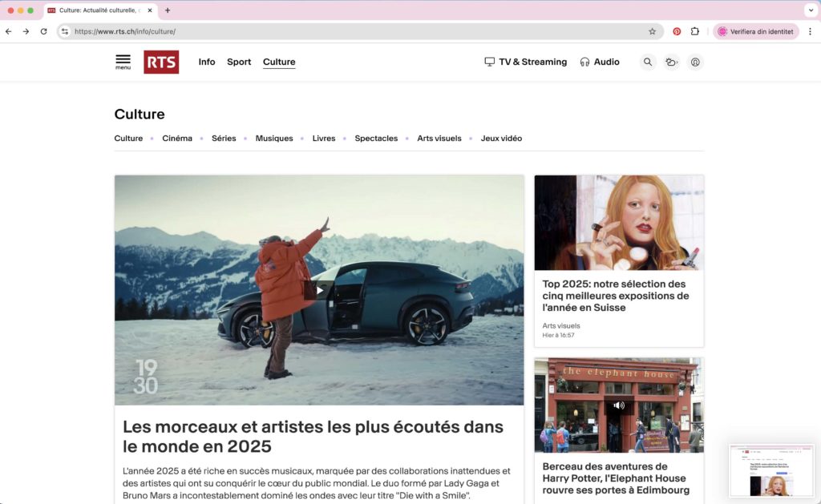The height and width of the screenshot is (504, 821).
Task: Click the red RTS logo
Action: pyautogui.click(x=161, y=62)
